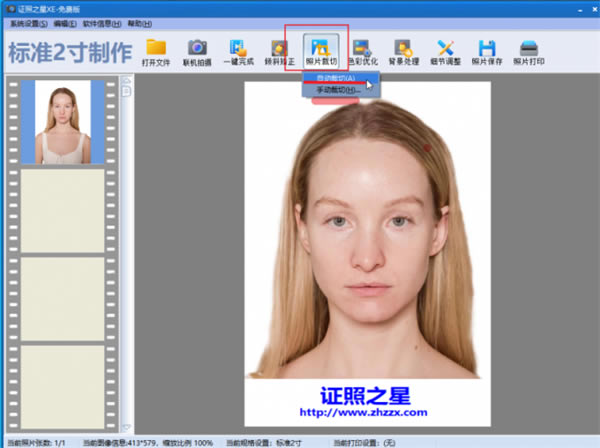
Task: Click the 当前规格设置: 标准2寸 status text
Action: pyautogui.click(x=264, y=443)
